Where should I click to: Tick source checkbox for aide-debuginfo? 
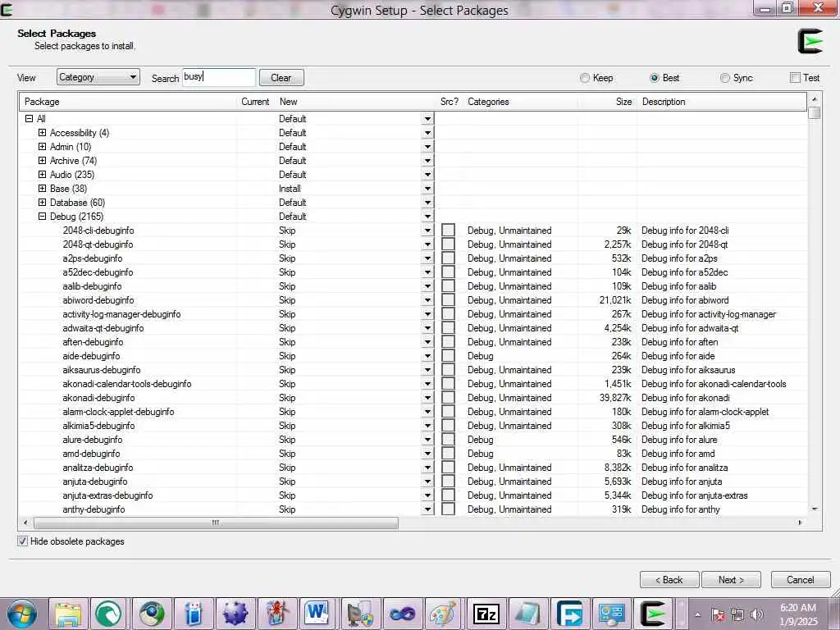pos(449,356)
